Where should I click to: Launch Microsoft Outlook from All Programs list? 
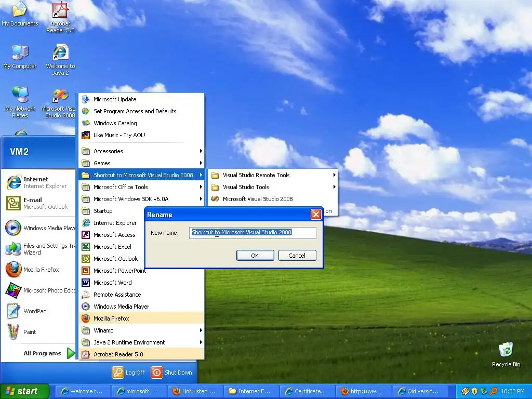112,259
